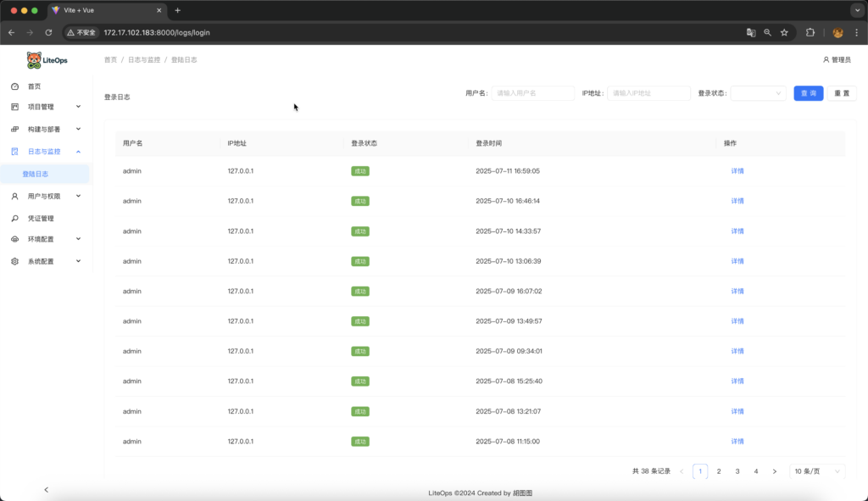Open the 登录状态 dropdown filter

(x=759, y=93)
